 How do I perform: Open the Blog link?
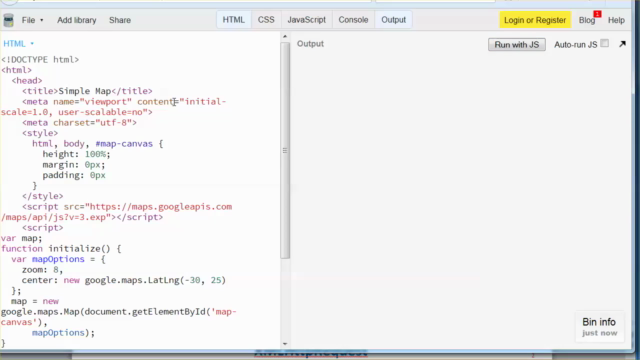(587, 20)
